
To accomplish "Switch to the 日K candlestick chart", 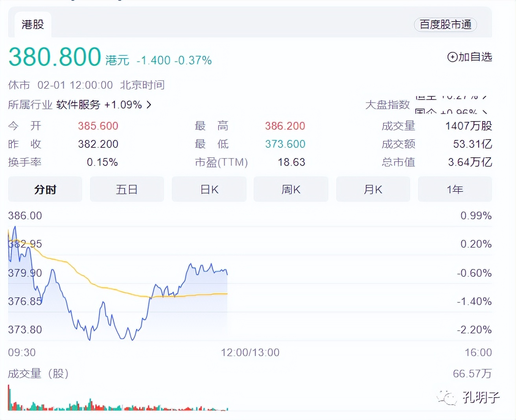I will 209,189.
